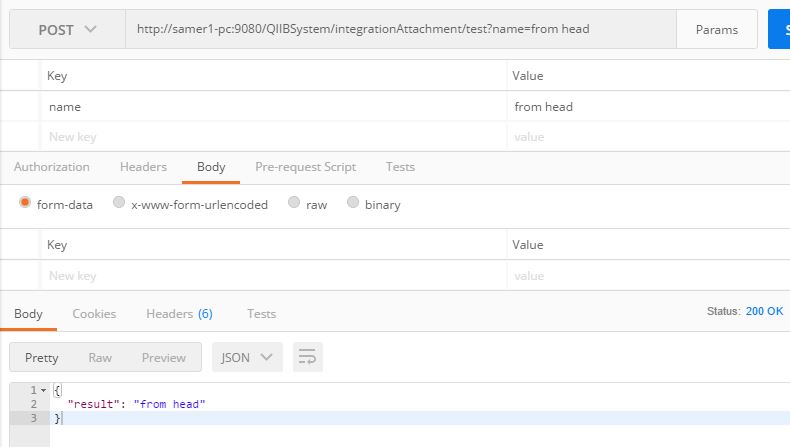790x447 pixels.
Task: Click the Params button
Action: pyautogui.click(x=716, y=30)
